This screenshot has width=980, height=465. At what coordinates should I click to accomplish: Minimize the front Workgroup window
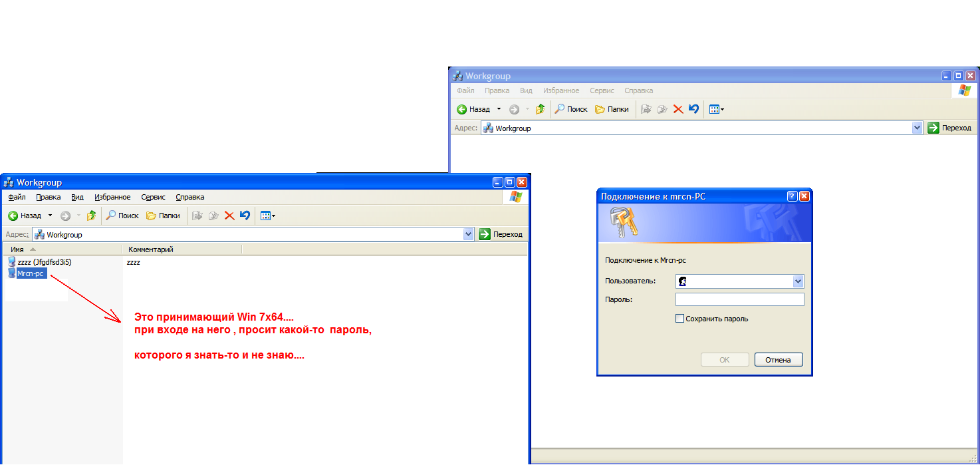(x=498, y=182)
